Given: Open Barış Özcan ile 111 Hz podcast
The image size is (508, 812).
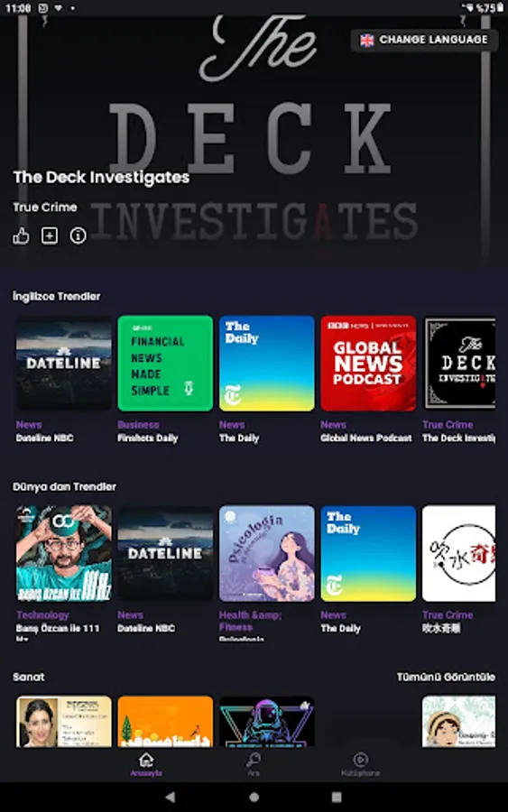Looking at the screenshot, I should (64, 554).
